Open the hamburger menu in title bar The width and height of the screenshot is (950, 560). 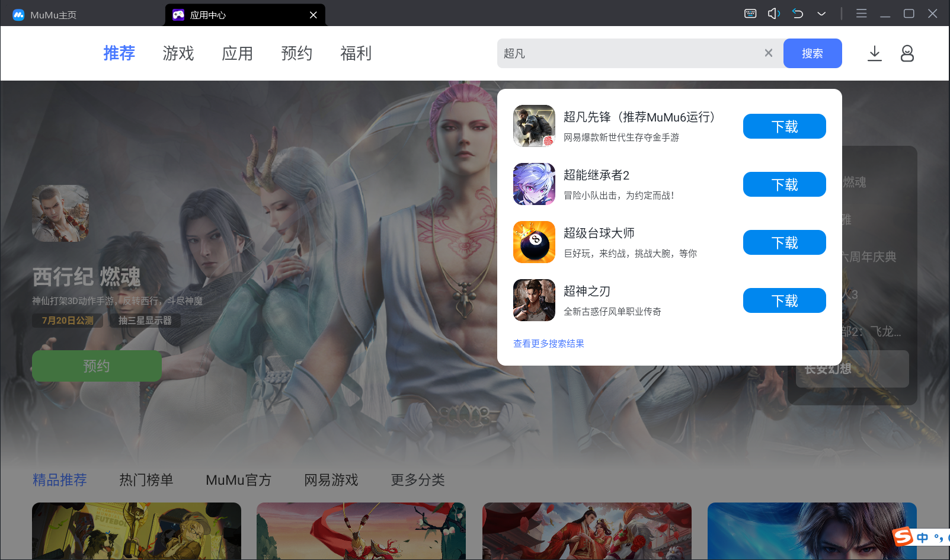pyautogui.click(x=862, y=14)
